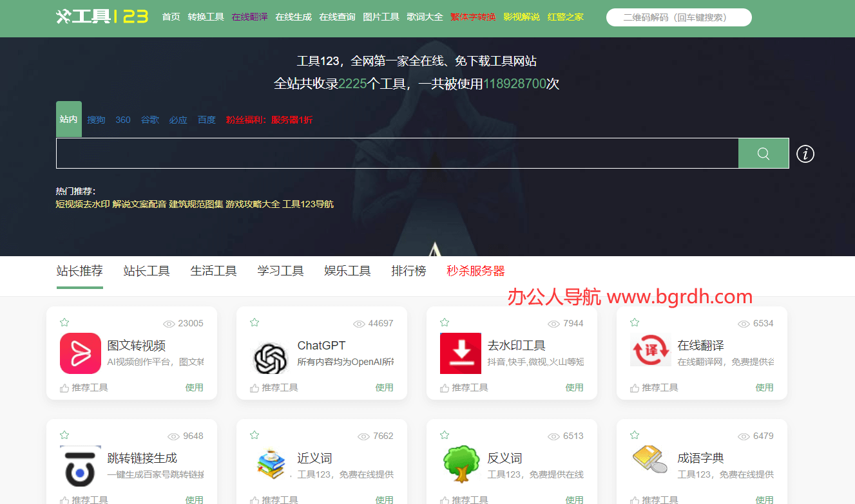Click the main site search input box

point(396,153)
